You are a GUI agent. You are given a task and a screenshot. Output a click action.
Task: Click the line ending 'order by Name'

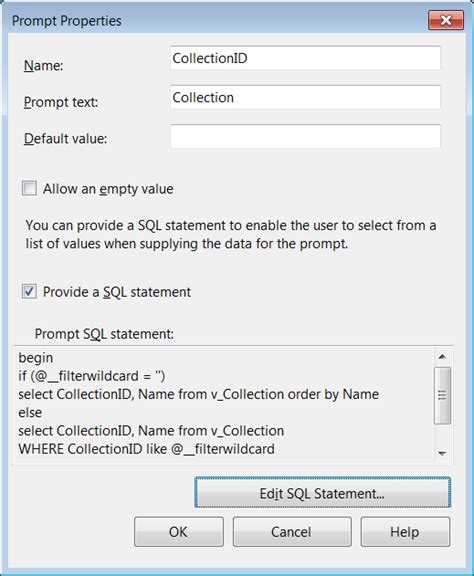click(x=198, y=394)
